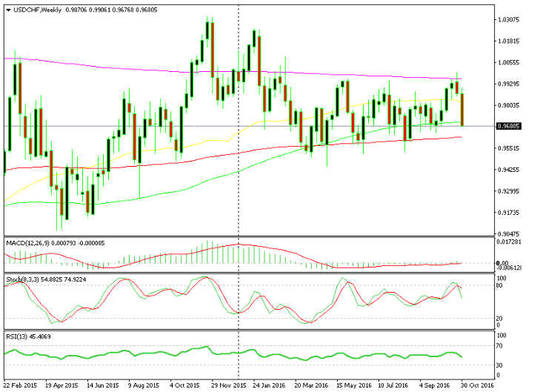Image resolution: width=540 pixels, height=392 pixels.
Task: Click the 0.94255 price scale level
Action: pos(509,170)
